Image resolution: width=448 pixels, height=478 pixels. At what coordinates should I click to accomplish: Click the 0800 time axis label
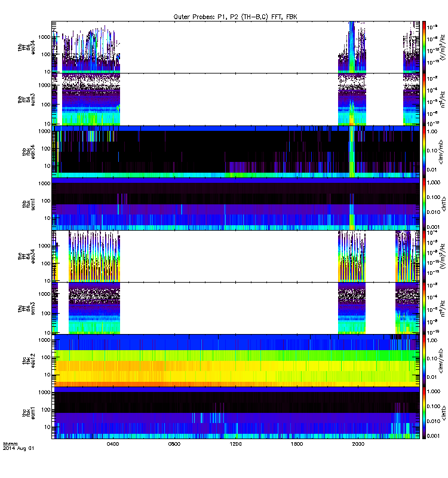[x=174, y=444]
